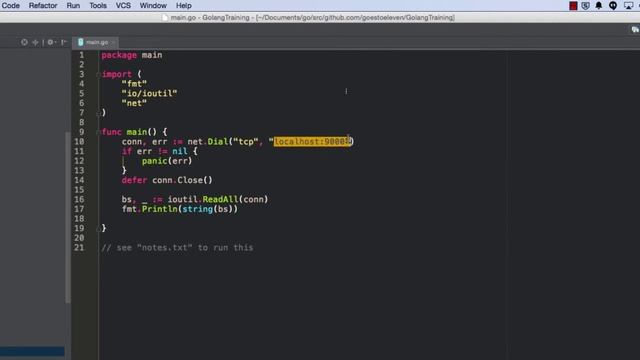Click the scroll-from-source target icon

[24, 42]
